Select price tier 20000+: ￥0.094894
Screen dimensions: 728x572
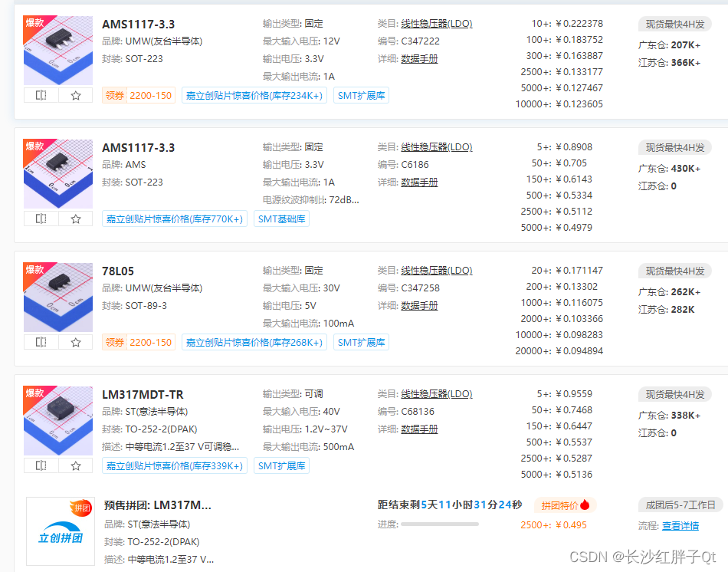click(x=559, y=351)
